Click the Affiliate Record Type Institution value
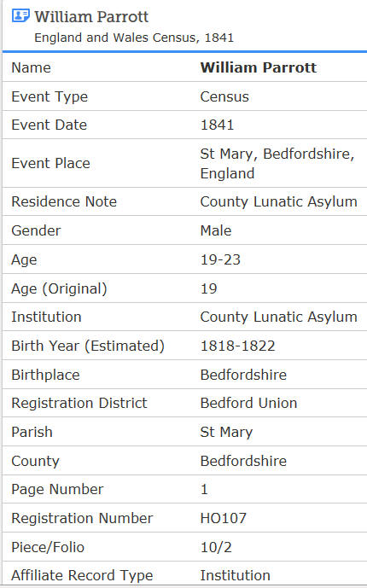This screenshot has width=367, height=588. tap(235, 575)
